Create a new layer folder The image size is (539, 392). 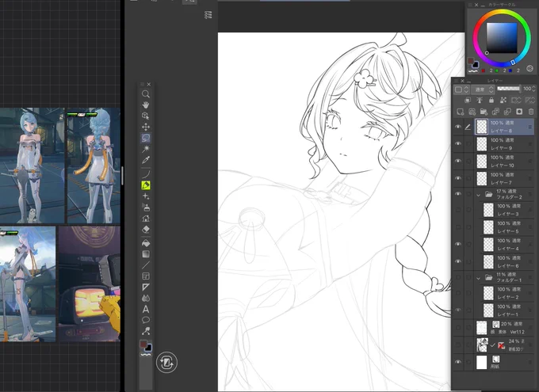[x=484, y=112]
